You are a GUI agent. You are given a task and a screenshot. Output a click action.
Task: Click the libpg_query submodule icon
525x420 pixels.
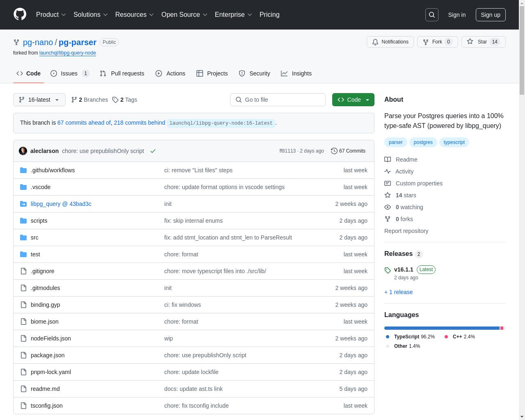(23, 204)
